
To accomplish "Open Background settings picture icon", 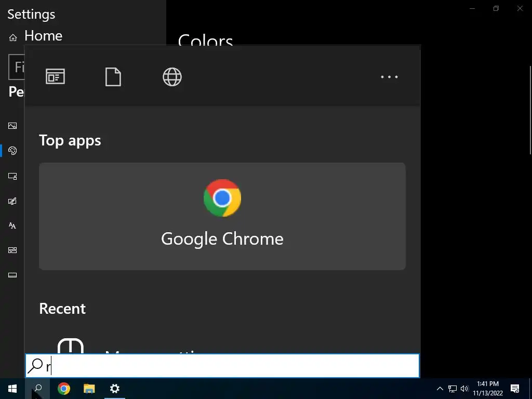I will point(12,126).
